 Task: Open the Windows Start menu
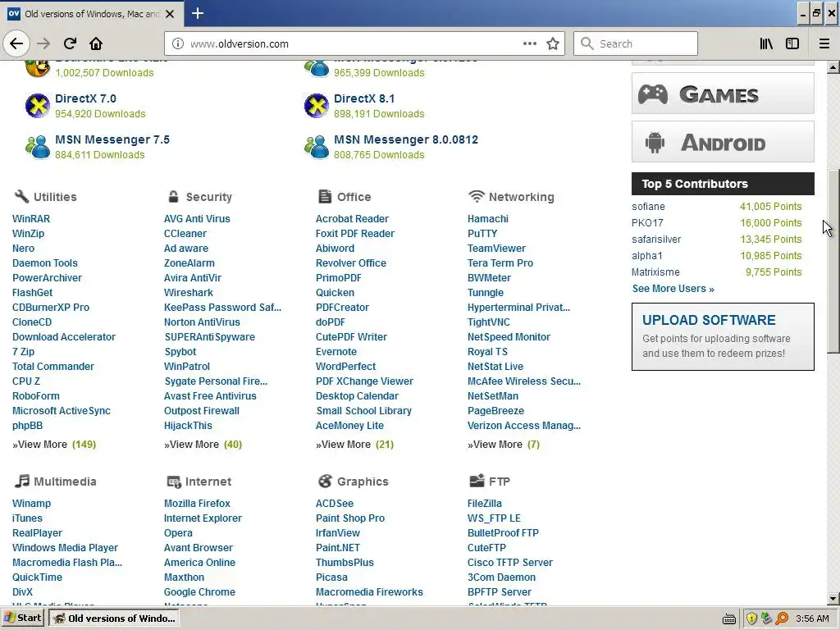pos(23,618)
